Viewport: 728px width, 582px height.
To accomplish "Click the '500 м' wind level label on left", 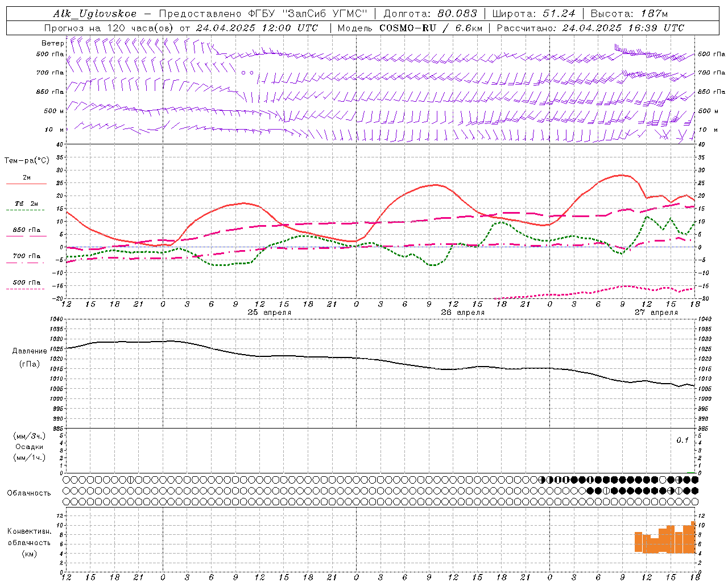I will (x=54, y=111).
